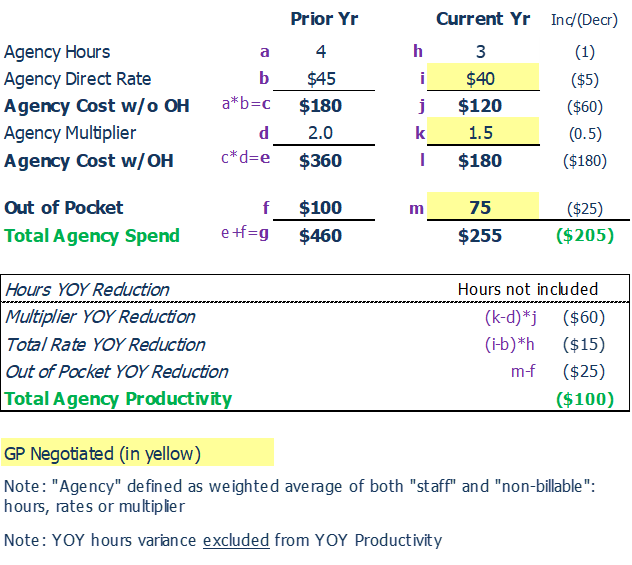Click Prior Yr Agency Cost w/OH $360
Image resolution: width=632 pixels, height=565 pixels.
click(321, 161)
